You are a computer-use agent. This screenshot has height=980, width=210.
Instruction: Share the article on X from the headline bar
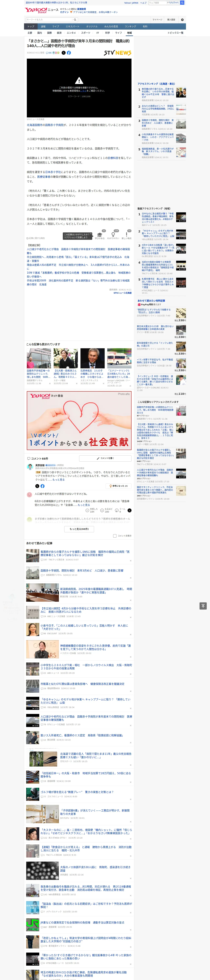[x=64, y=53]
